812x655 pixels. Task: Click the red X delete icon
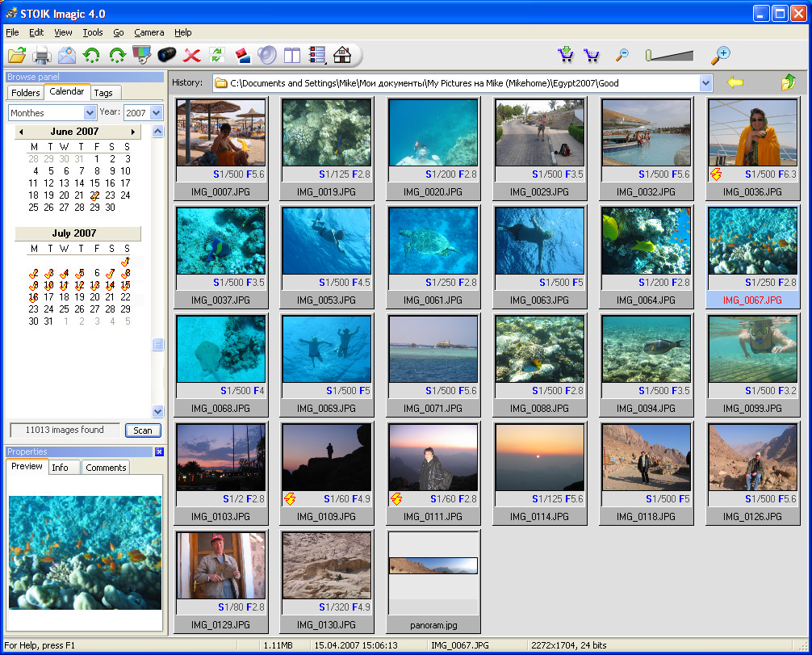pos(192,54)
